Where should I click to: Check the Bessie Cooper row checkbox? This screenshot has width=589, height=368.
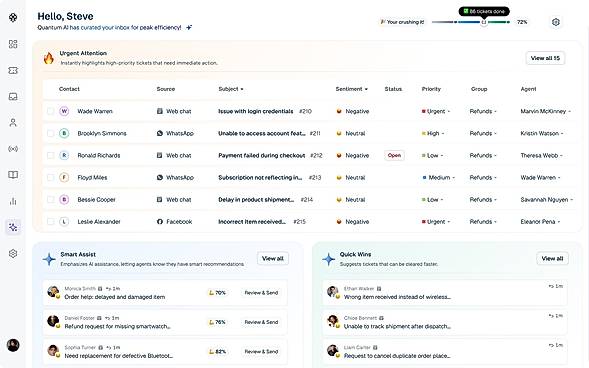point(50,199)
